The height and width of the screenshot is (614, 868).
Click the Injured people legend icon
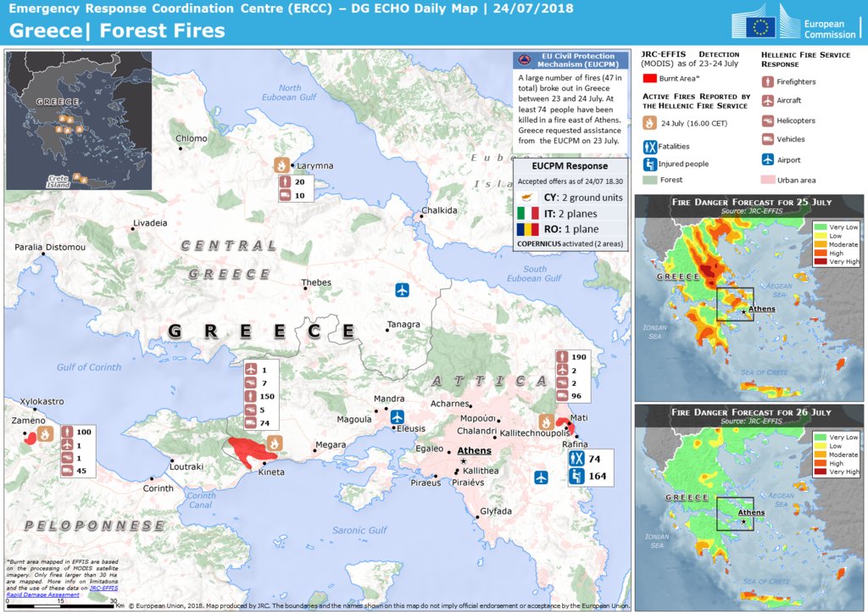tap(650, 164)
